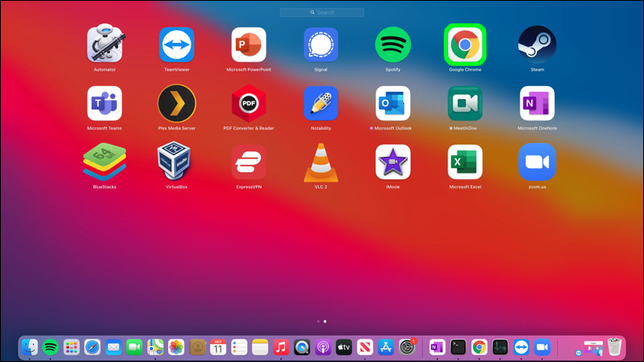Launch the Notability app
The width and height of the screenshot is (644, 362).
click(320, 104)
